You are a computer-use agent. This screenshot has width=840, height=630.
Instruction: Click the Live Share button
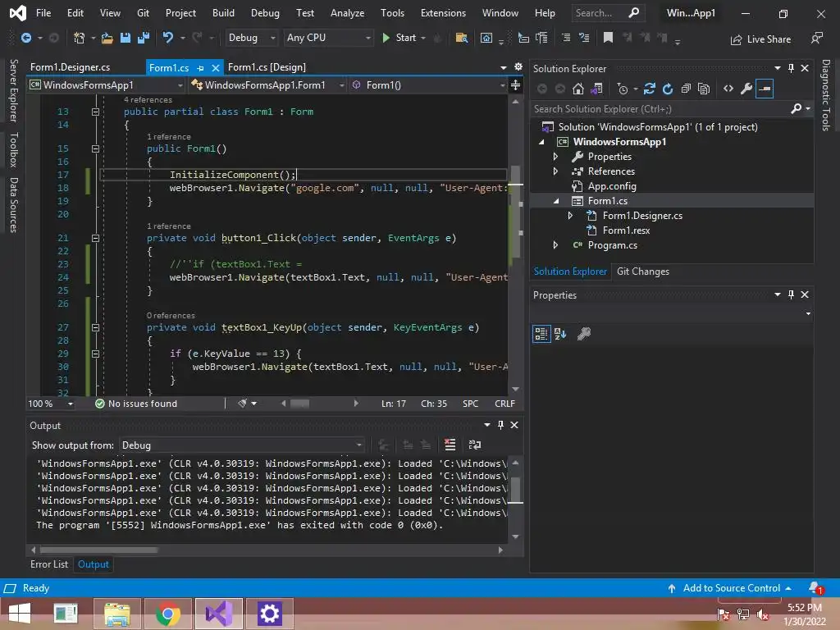click(760, 39)
